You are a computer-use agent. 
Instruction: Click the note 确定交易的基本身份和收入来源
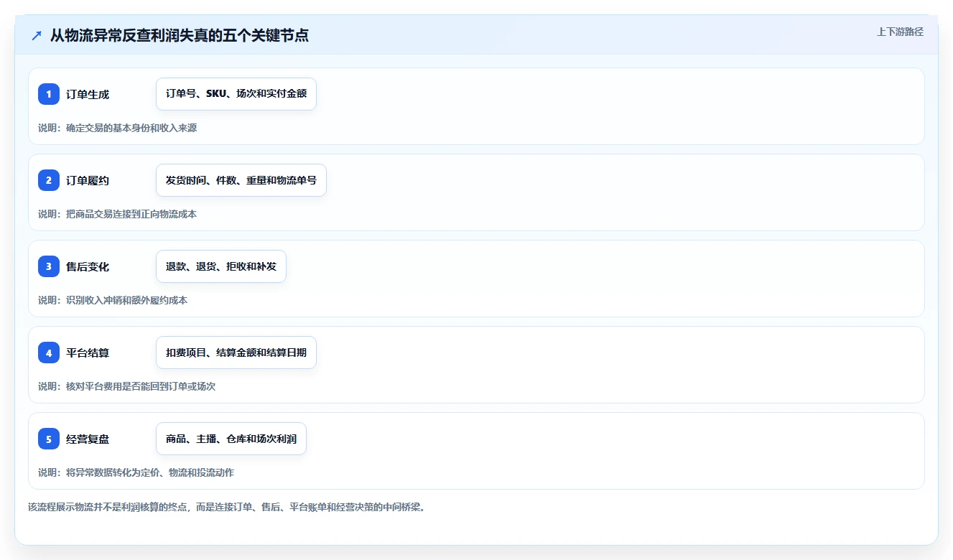131,128
